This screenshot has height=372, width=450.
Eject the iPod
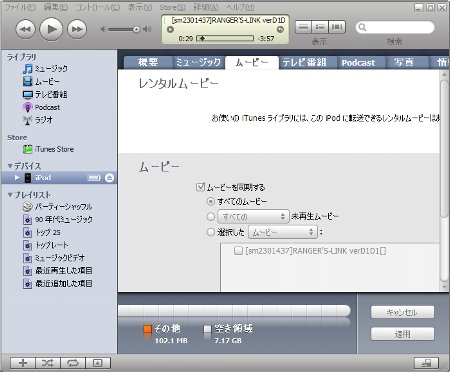click(x=109, y=178)
